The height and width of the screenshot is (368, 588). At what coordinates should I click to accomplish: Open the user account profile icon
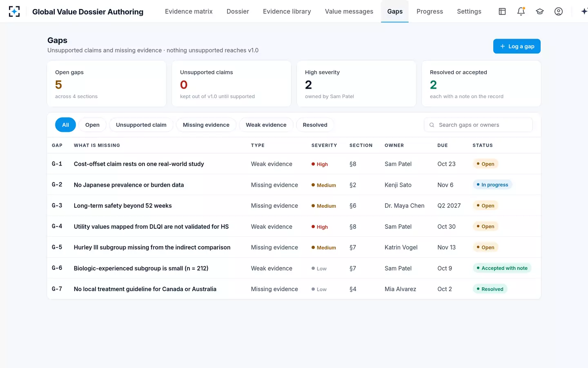pyautogui.click(x=559, y=11)
